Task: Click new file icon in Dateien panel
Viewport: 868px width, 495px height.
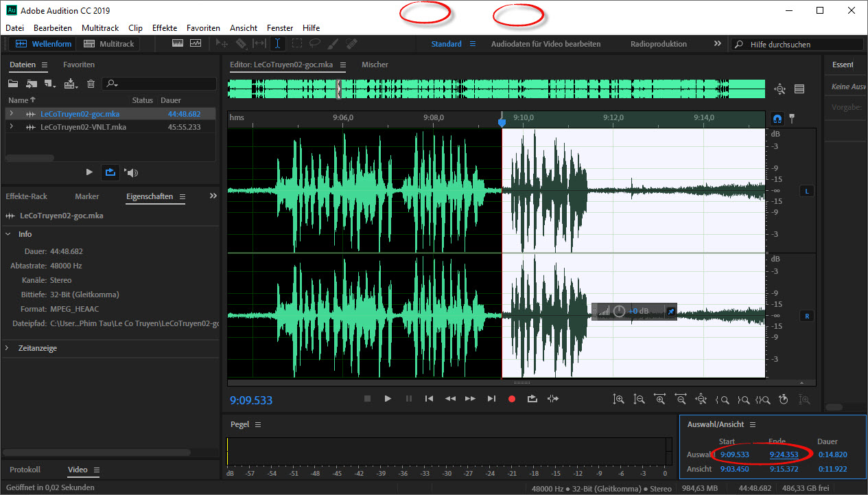Action: point(50,84)
